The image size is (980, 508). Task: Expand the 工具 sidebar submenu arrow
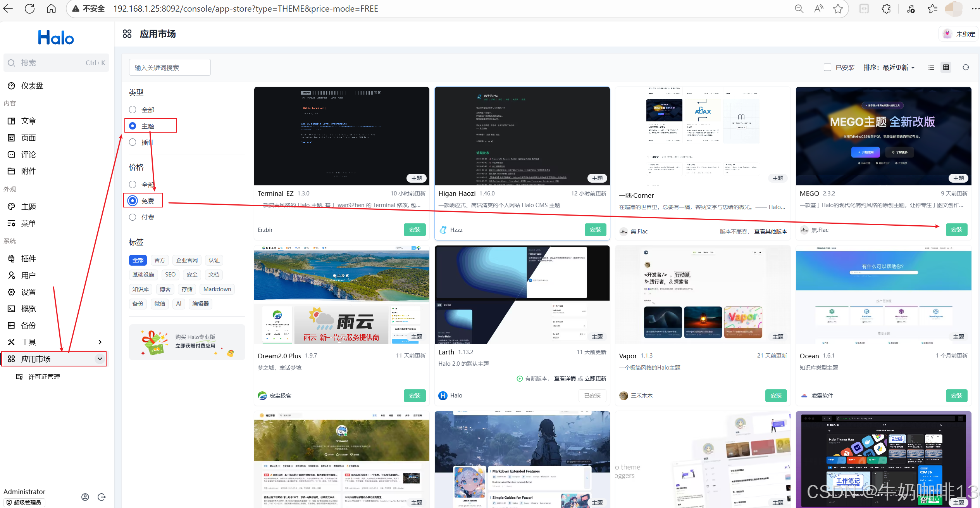pyautogui.click(x=100, y=342)
